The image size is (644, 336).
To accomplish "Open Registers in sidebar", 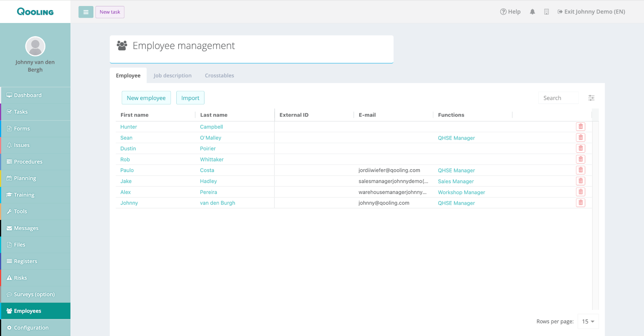I will (35, 261).
